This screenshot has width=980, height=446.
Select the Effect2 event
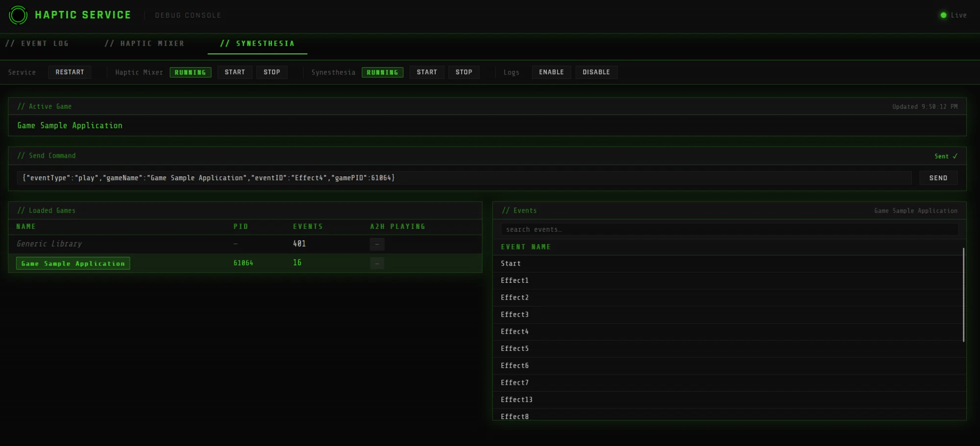729,297
